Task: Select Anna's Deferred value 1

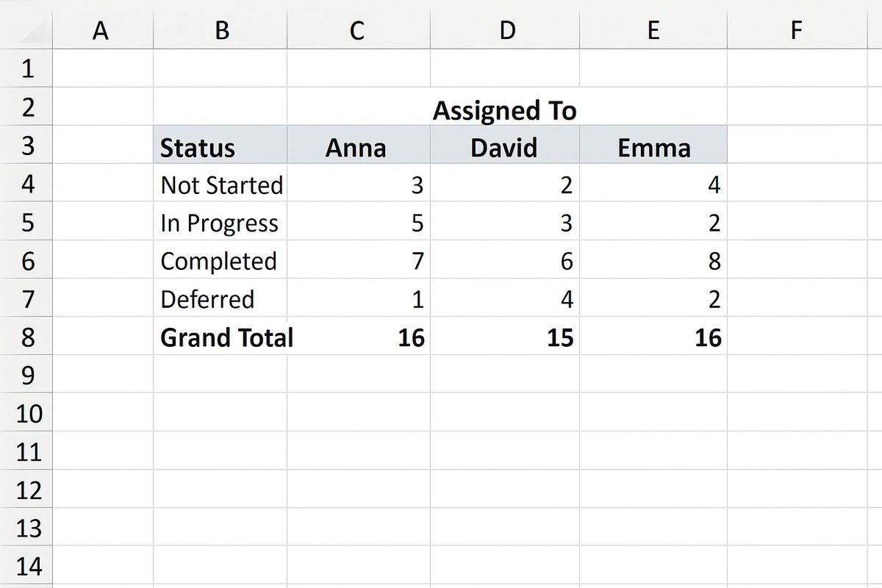Action: point(358,298)
